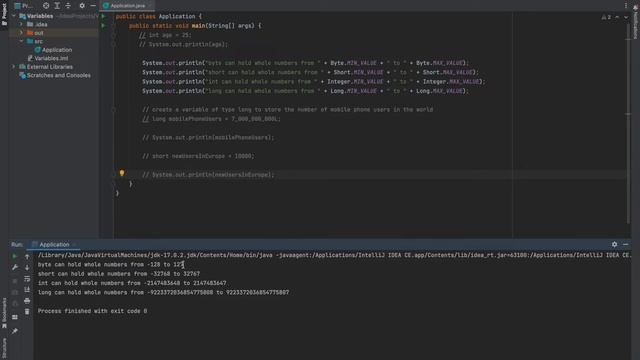The width and height of the screenshot is (640, 360).
Task: Close the Application run tab
Action: (x=75, y=244)
